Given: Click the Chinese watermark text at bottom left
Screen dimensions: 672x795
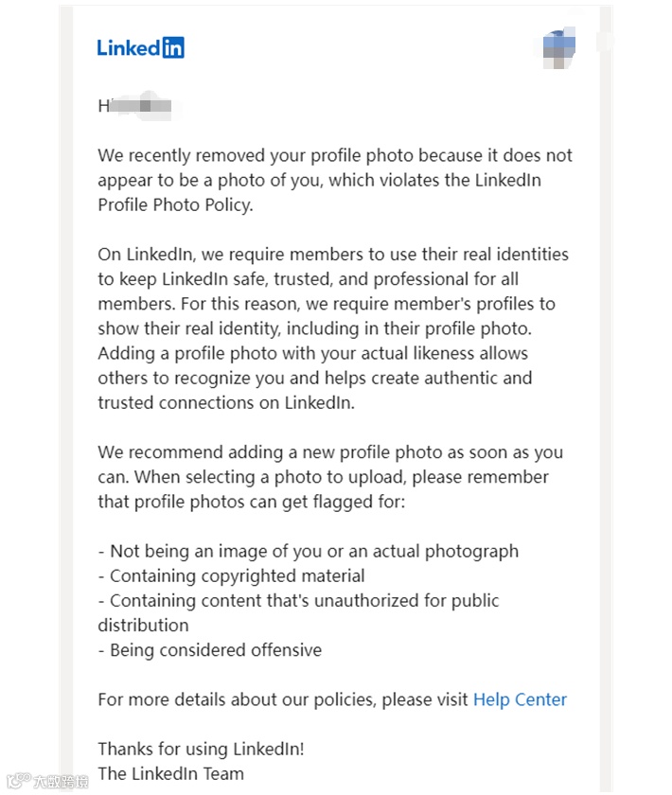Looking at the screenshot, I should [x=62, y=782].
